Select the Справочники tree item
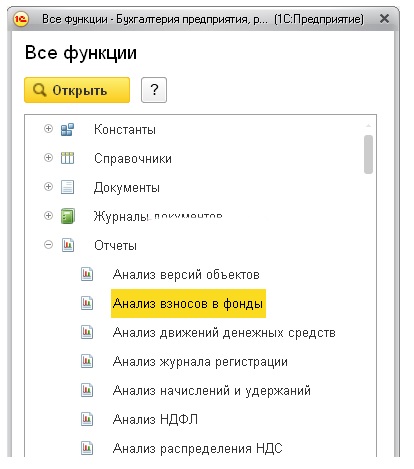The width and height of the screenshot is (414, 469). point(133,158)
